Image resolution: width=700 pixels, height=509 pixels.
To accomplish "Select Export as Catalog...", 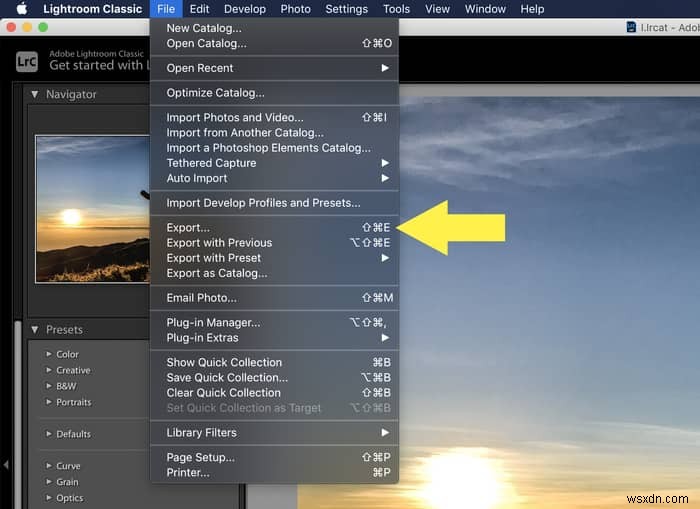I will tap(274, 273).
